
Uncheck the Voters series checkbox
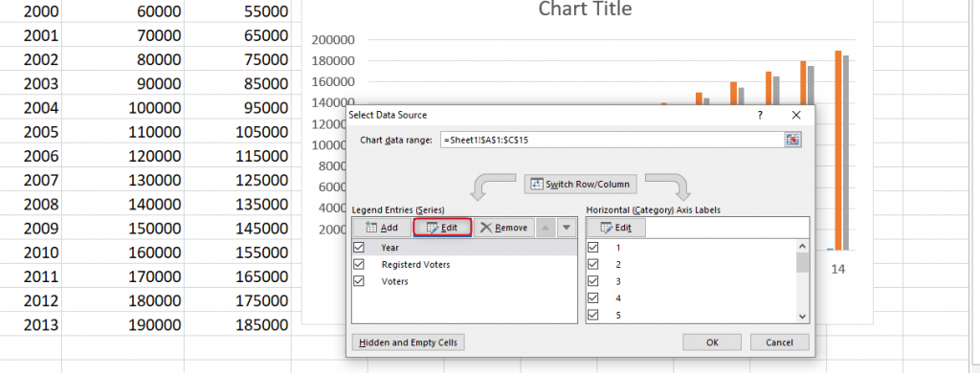click(x=359, y=281)
